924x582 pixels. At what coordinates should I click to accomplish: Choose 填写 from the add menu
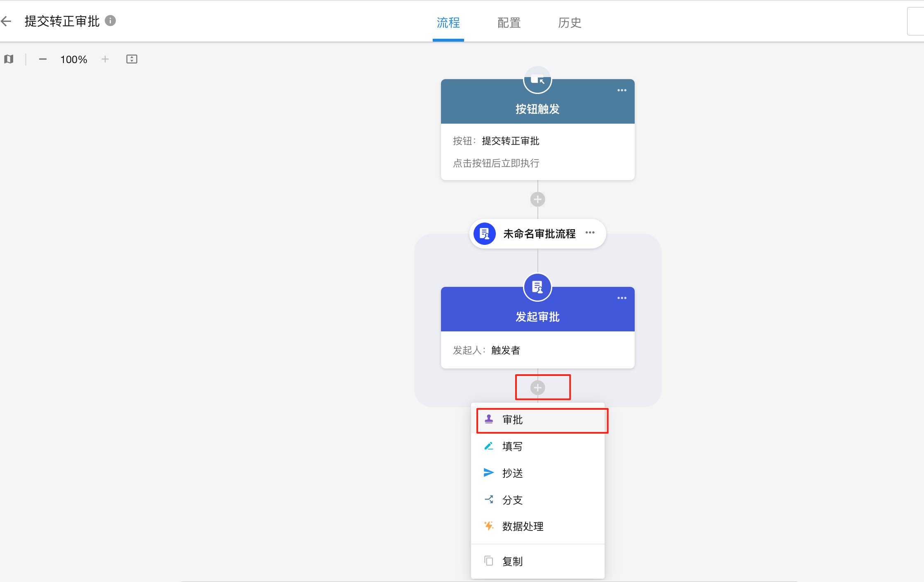537,446
